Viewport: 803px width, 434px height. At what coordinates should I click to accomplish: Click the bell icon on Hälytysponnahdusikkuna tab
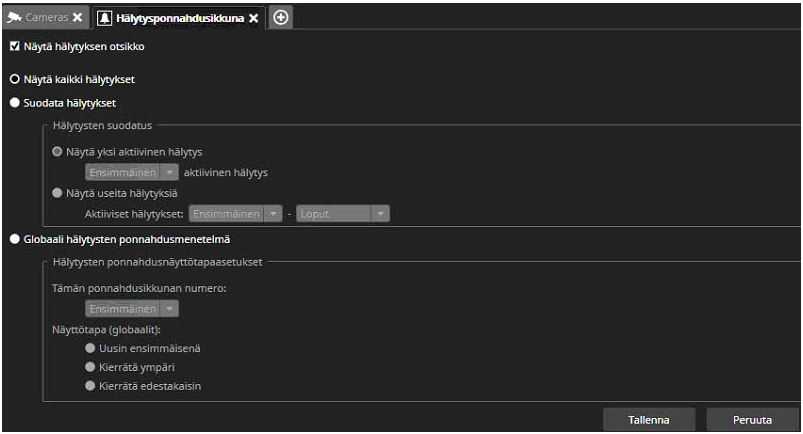coord(105,18)
